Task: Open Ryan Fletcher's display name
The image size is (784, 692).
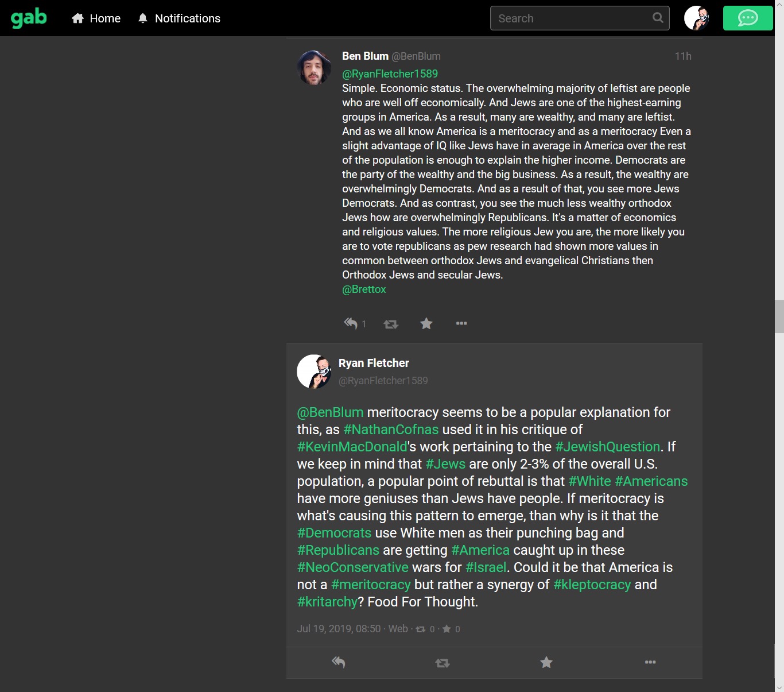Action: tap(374, 363)
